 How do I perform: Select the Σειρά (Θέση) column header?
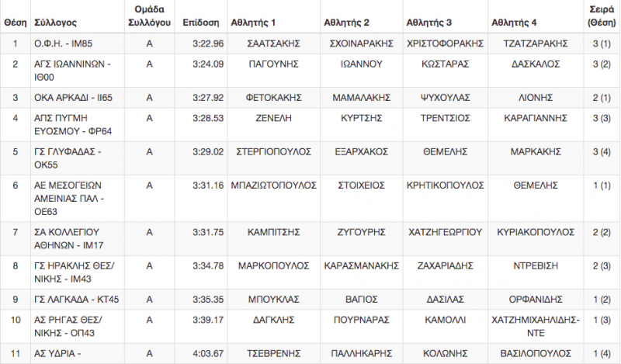602,16
